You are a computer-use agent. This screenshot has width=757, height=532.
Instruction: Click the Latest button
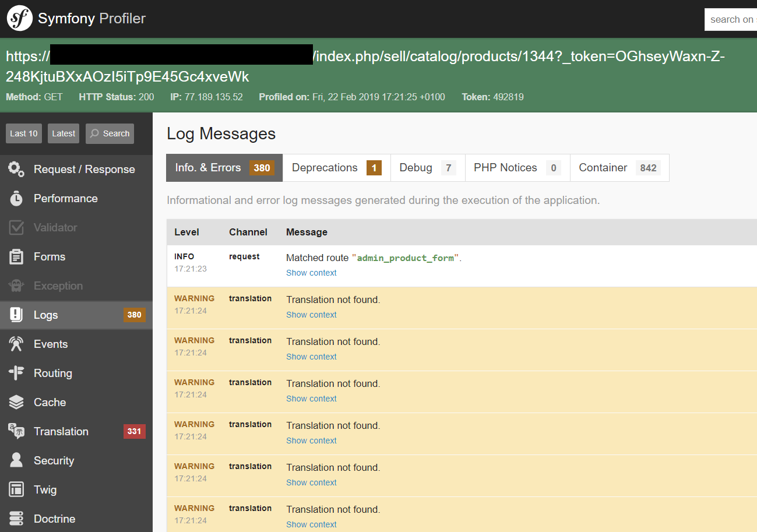pyautogui.click(x=64, y=133)
